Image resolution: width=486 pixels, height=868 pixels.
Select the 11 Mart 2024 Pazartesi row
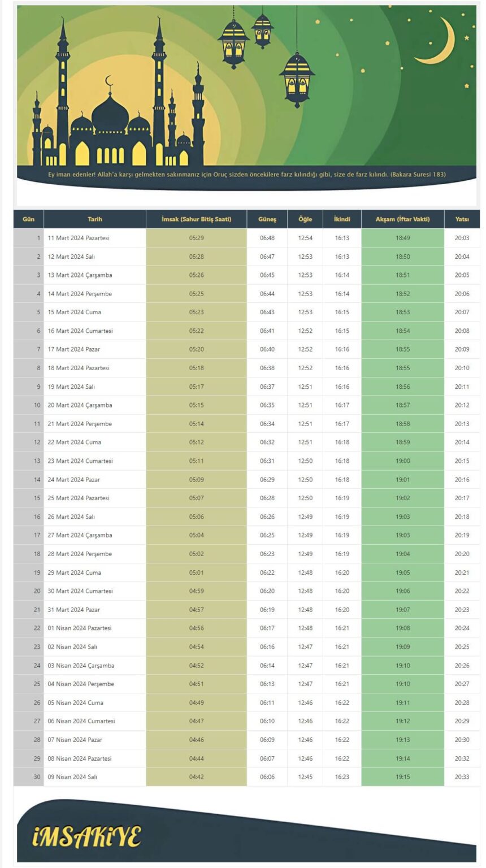coord(246,238)
